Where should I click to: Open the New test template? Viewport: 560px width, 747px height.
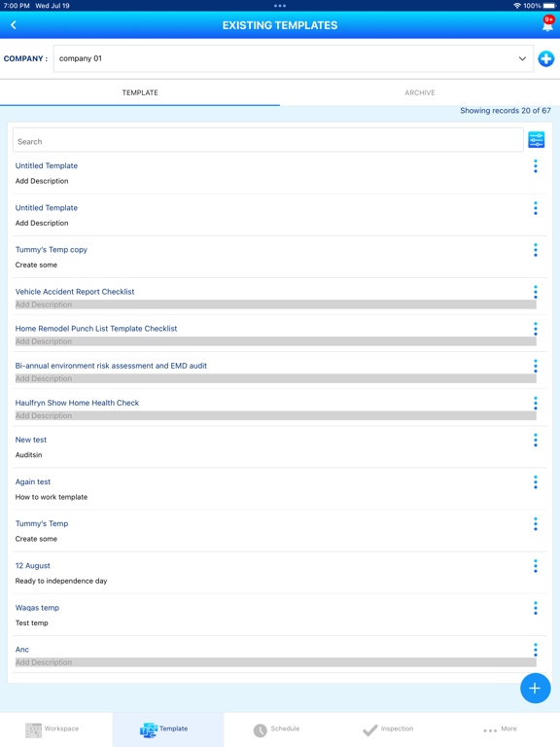coord(31,440)
